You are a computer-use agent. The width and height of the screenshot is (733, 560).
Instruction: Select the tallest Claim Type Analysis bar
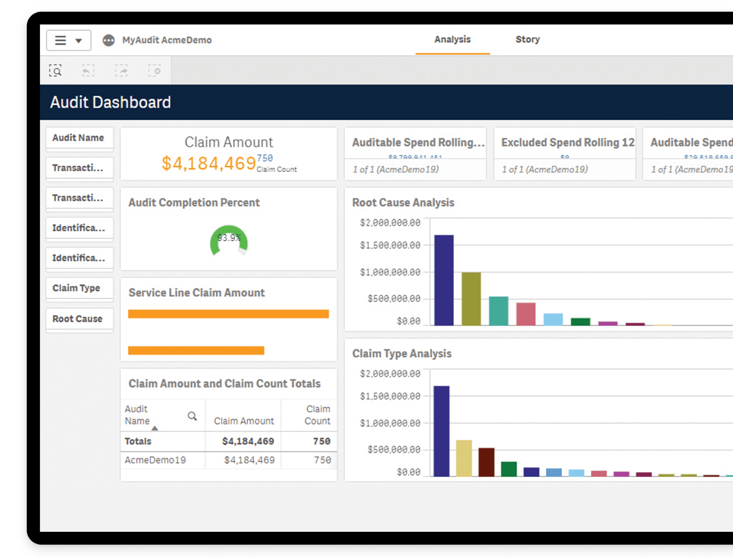(441, 431)
